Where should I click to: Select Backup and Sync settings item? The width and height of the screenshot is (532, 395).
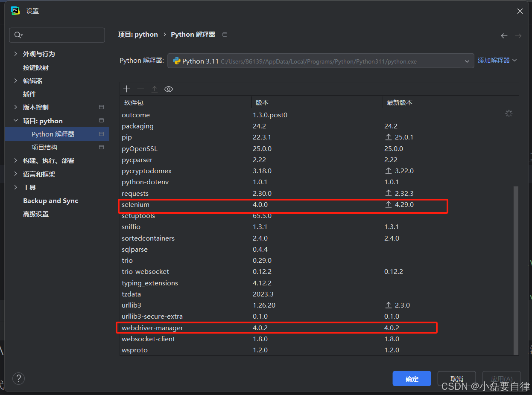click(x=50, y=200)
